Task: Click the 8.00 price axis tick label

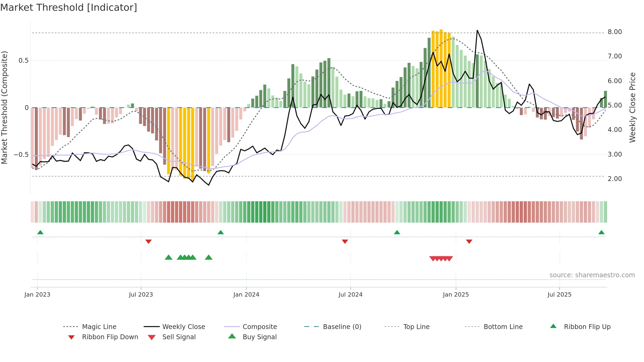Action: [x=615, y=32]
